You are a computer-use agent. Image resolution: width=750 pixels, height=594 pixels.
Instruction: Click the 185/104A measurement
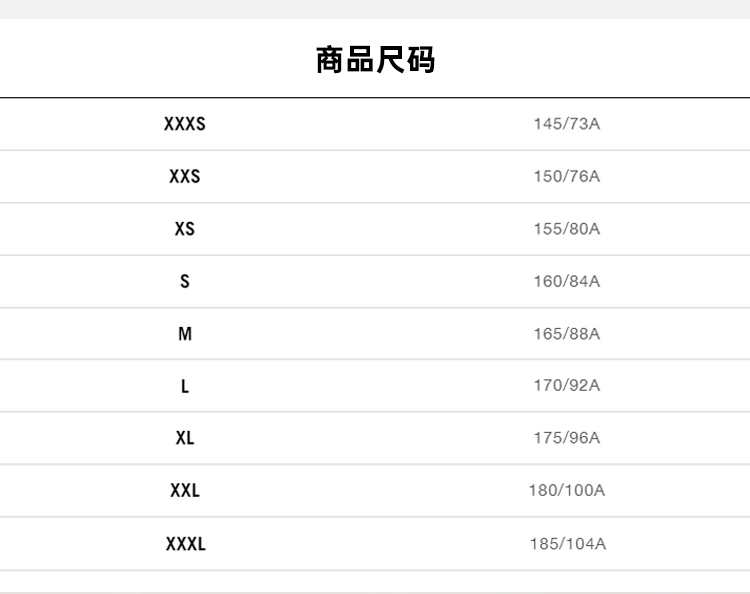point(567,544)
